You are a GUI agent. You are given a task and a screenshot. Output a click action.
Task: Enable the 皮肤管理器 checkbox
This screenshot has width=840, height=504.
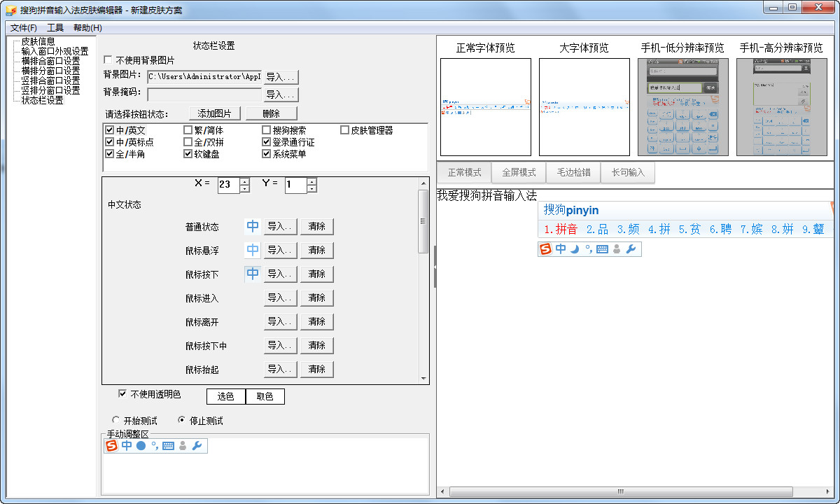click(x=344, y=130)
